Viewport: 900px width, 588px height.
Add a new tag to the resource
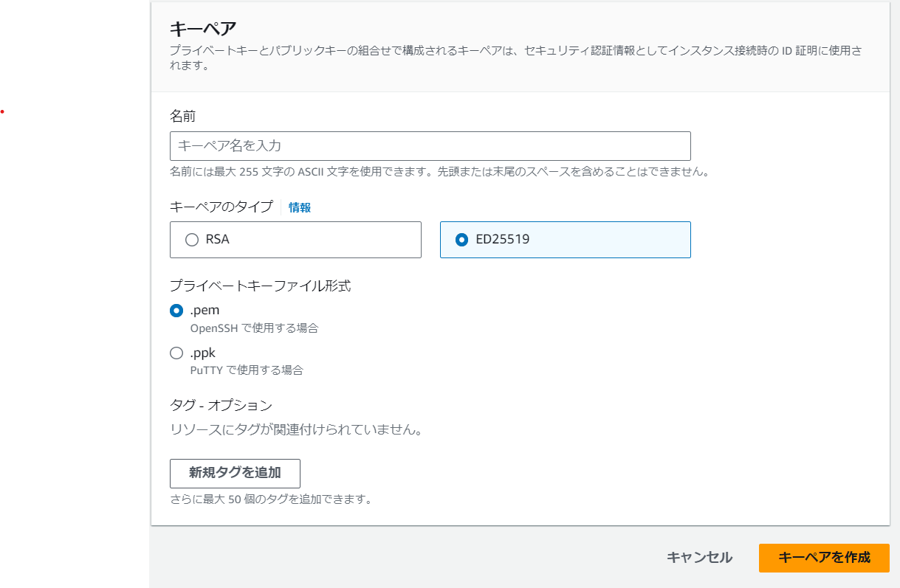235,473
